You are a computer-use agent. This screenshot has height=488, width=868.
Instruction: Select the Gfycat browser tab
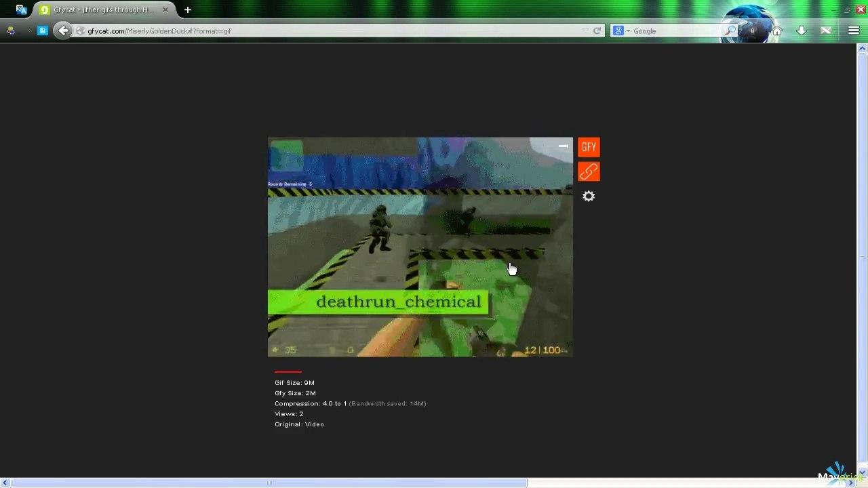click(x=103, y=9)
